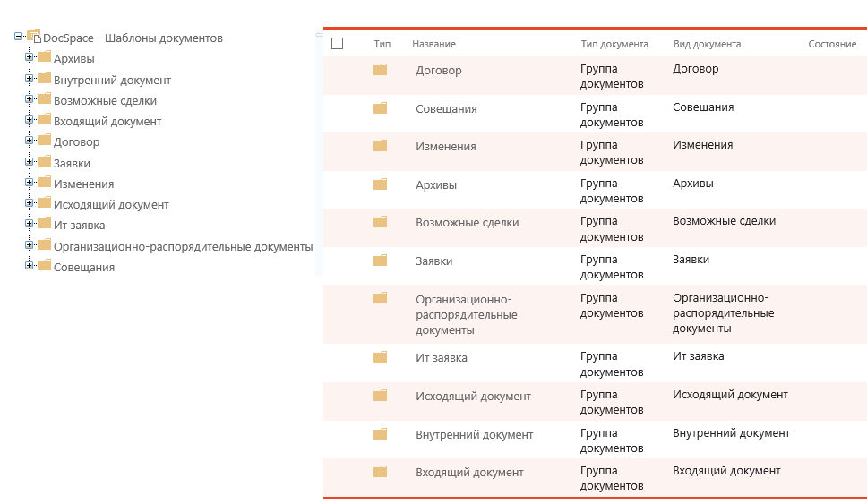Screen dimensions: 867x504
Task: Click folder icon in Входящий документ table row
Action: click(380, 472)
